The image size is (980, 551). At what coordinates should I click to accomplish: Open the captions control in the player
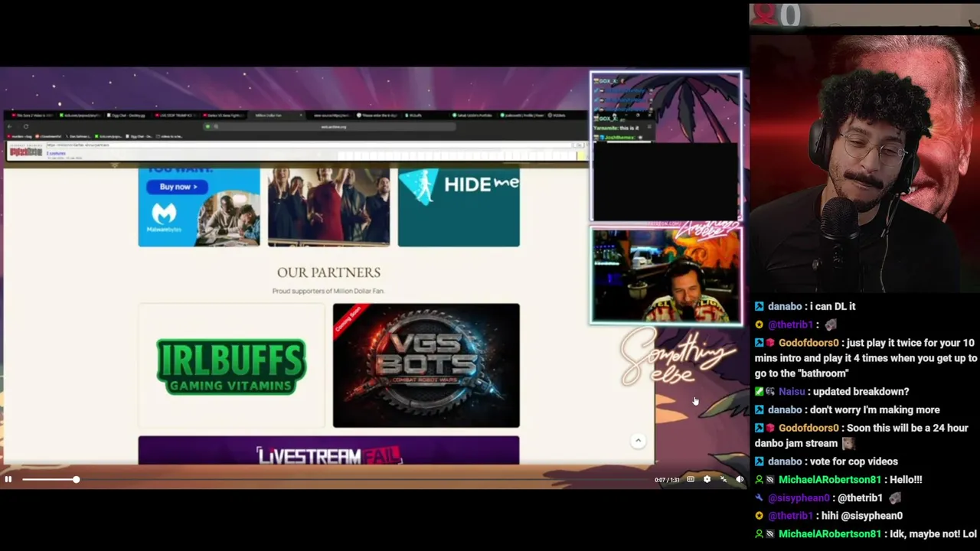pyautogui.click(x=691, y=479)
